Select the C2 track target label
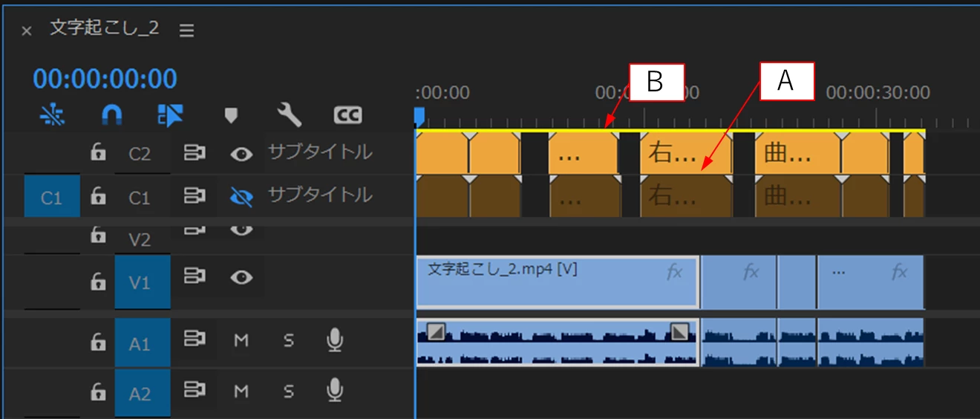 (x=140, y=154)
